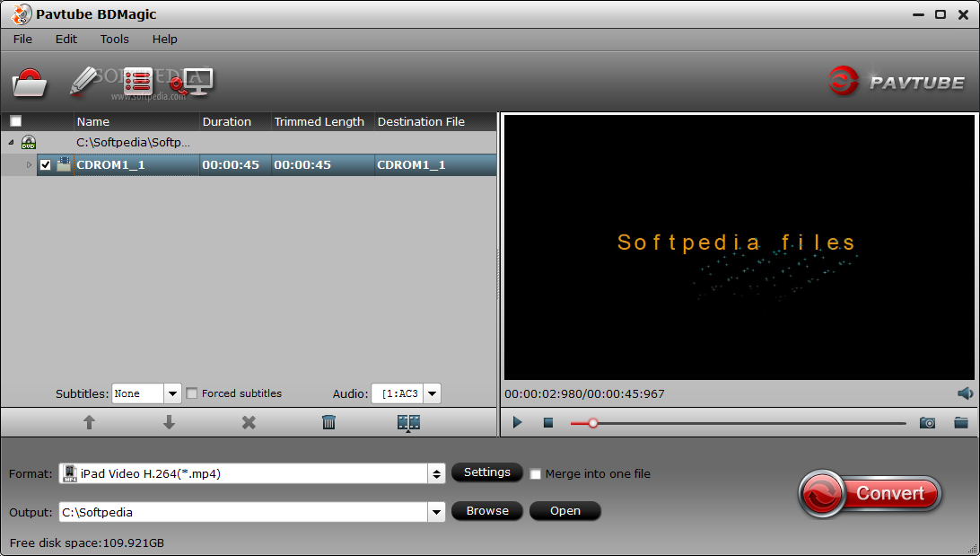The image size is (980, 556).
Task: Select the CDROM1_1 name cell
Action: click(136, 165)
